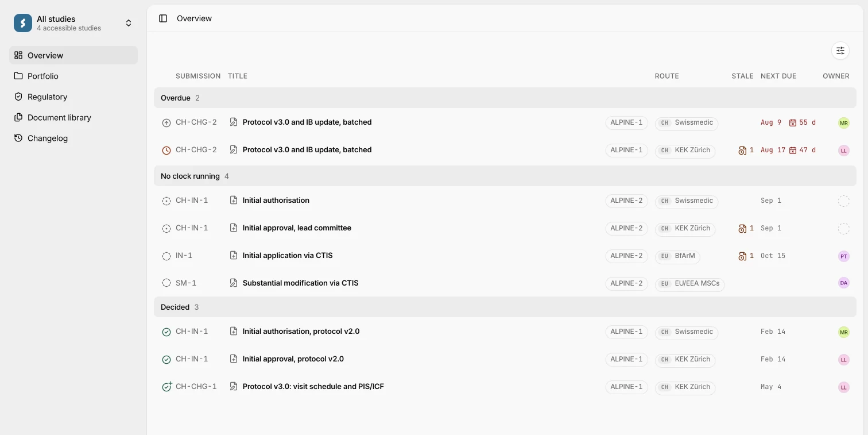Viewport: 868px width, 435px height.
Task: Click the NEXT DUE column header
Action: point(778,76)
